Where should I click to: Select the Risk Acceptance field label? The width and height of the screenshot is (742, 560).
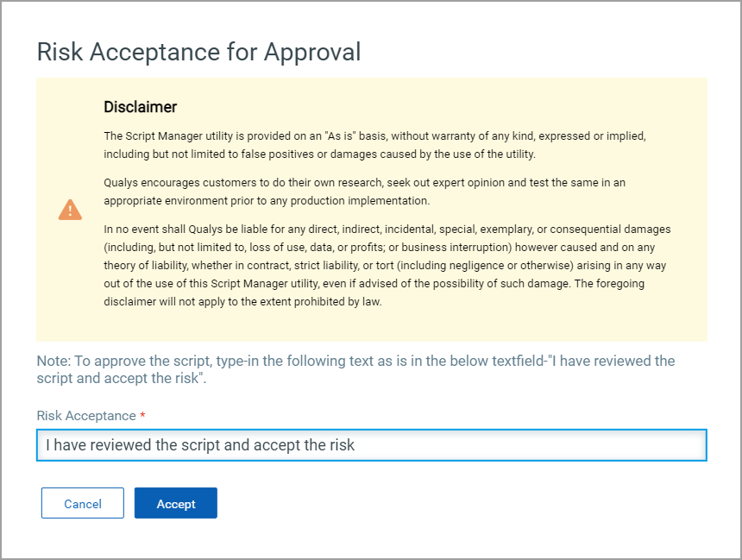click(x=86, y=415)
